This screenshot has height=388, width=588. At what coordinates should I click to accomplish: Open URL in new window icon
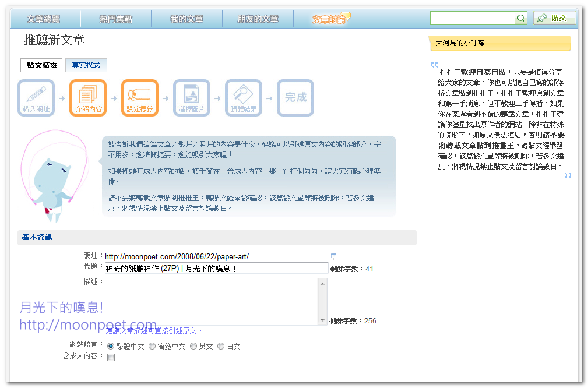coord(333,256)
